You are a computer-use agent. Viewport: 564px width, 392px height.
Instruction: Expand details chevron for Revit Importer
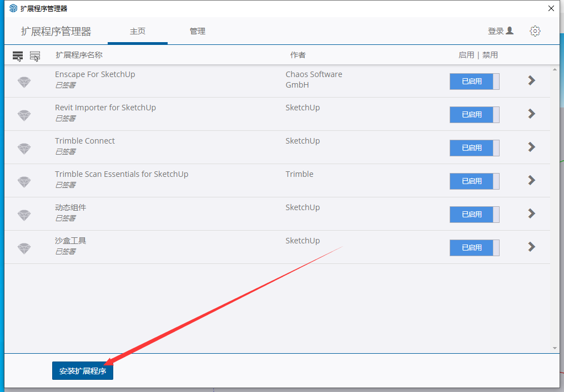pyautogui.click(x=532, y=114)
